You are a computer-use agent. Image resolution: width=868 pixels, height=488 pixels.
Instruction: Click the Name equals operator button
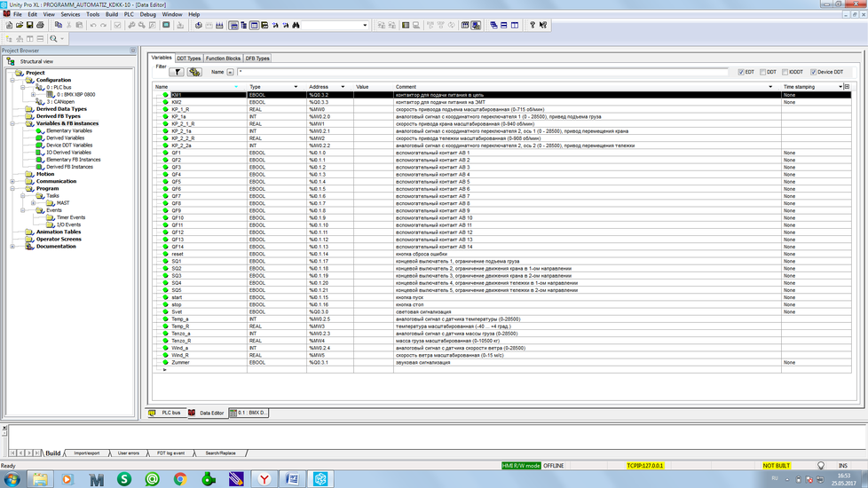pyautogui.click(x=230, y=72)
